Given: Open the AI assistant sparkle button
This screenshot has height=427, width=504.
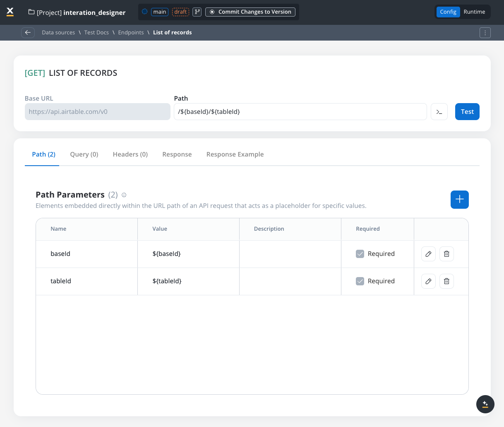Looking at the screenshot, I should pyautogui.click(x=485, y=404).
